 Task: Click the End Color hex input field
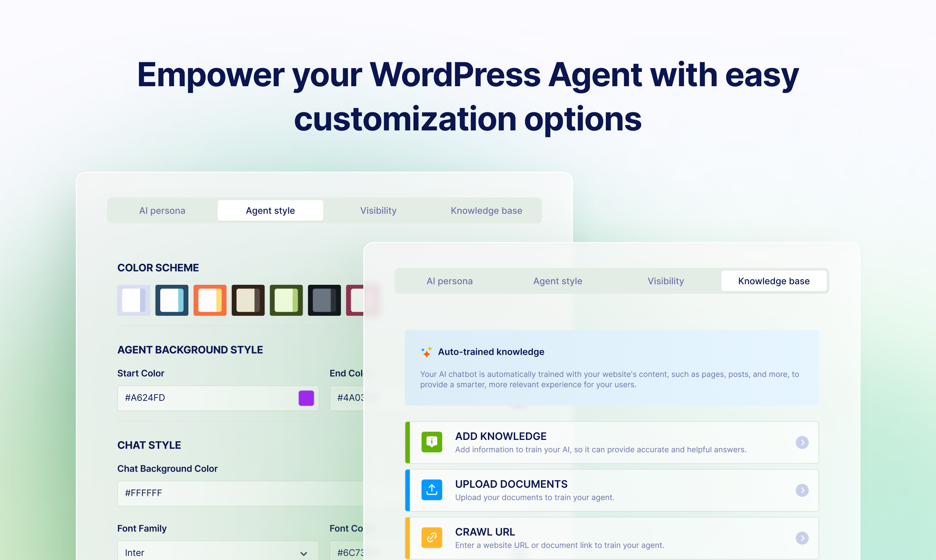(x=347, y=398)
